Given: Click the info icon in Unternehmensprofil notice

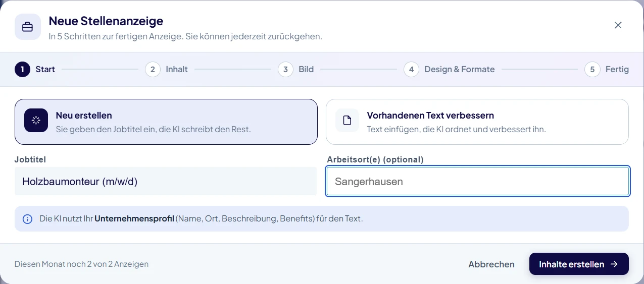Looking at the screenshot, I should (x=28, y=219).
